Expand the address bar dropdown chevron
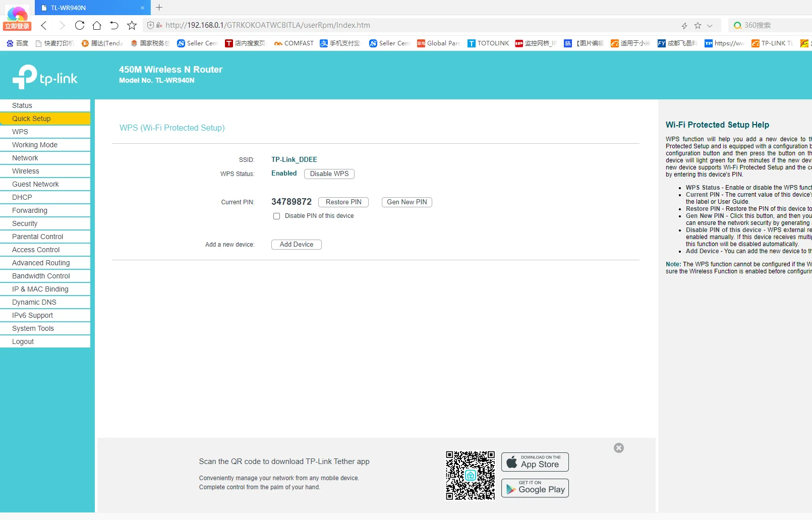The image size is (812, 520). [x=710, y=26]
